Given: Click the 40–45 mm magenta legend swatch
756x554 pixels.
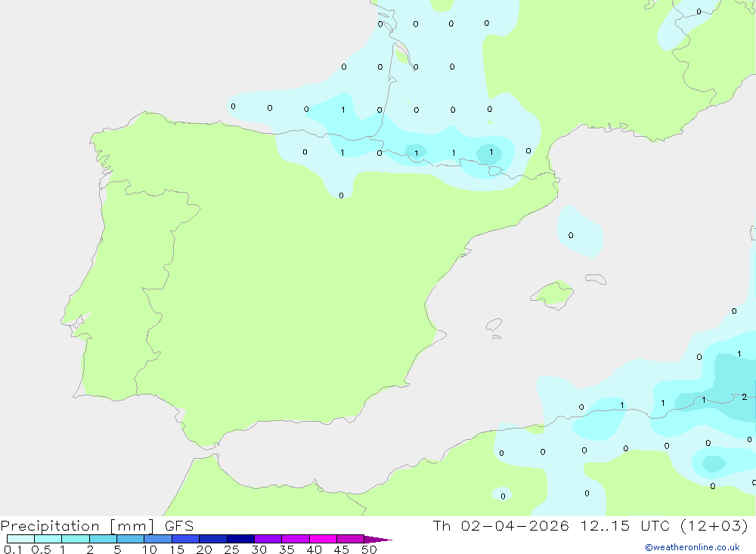Looking at the screenshot, I should (323, 539).
